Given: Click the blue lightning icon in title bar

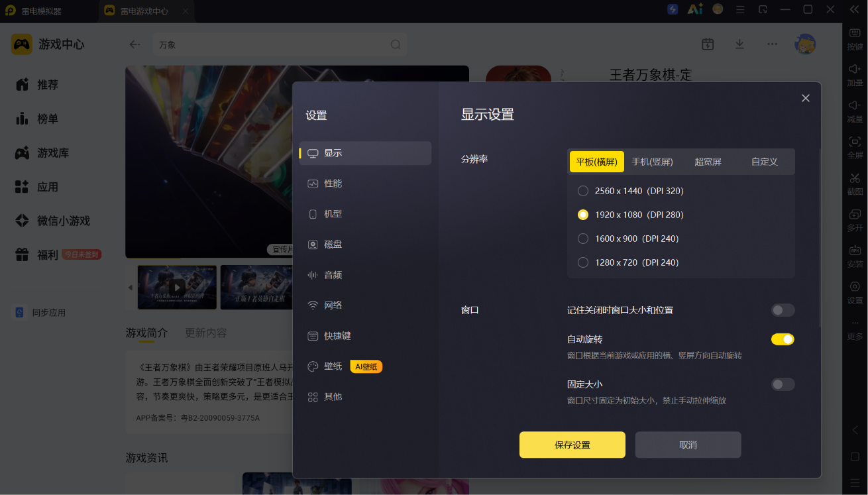Looking at the screenshot, I should tap(673, 9).
